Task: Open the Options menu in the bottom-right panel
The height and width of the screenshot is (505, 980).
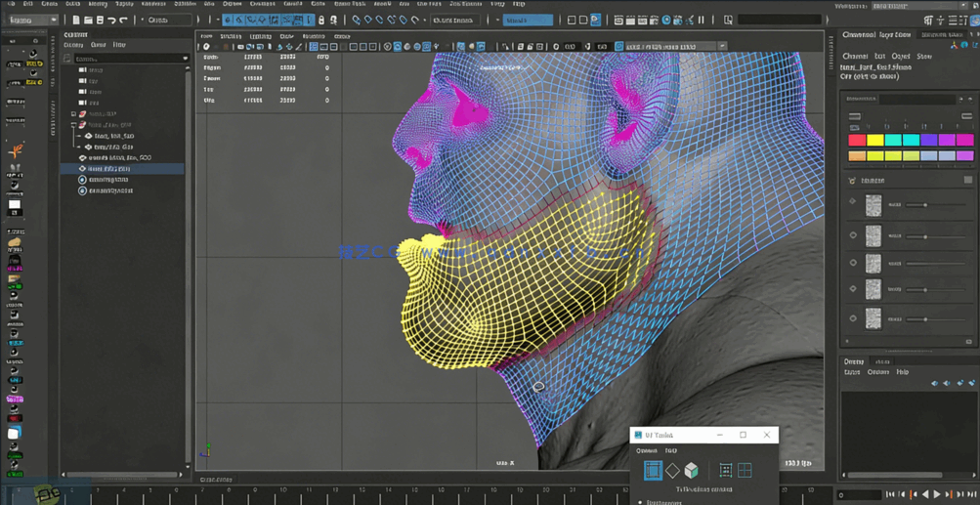Action: [x=877, y=372]
